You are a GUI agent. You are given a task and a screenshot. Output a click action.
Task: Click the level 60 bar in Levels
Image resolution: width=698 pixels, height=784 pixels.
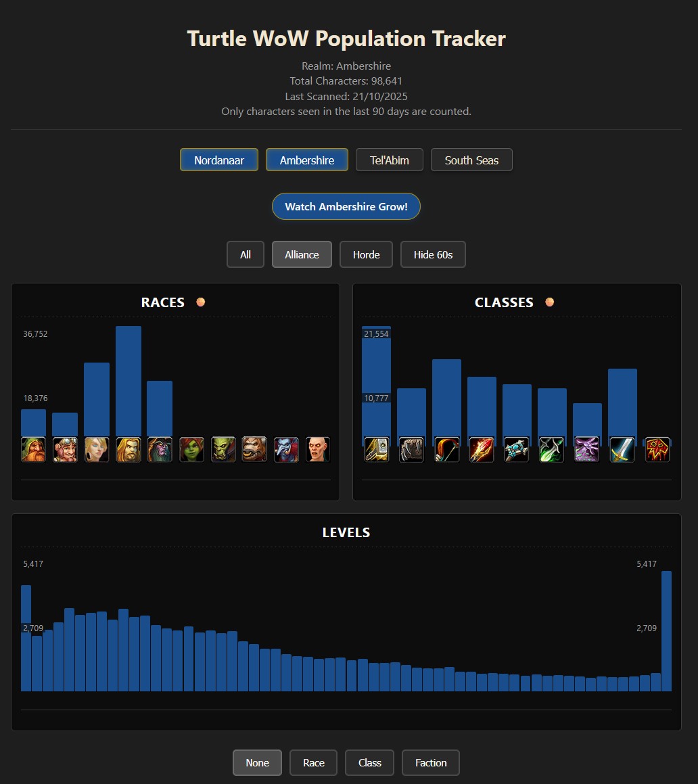tap(666, 631)
